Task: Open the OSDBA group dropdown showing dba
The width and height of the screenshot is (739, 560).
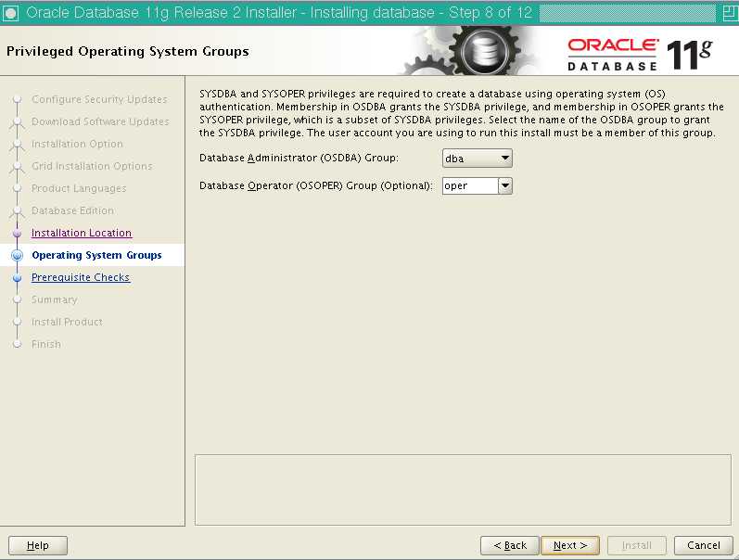Action: 477,159
